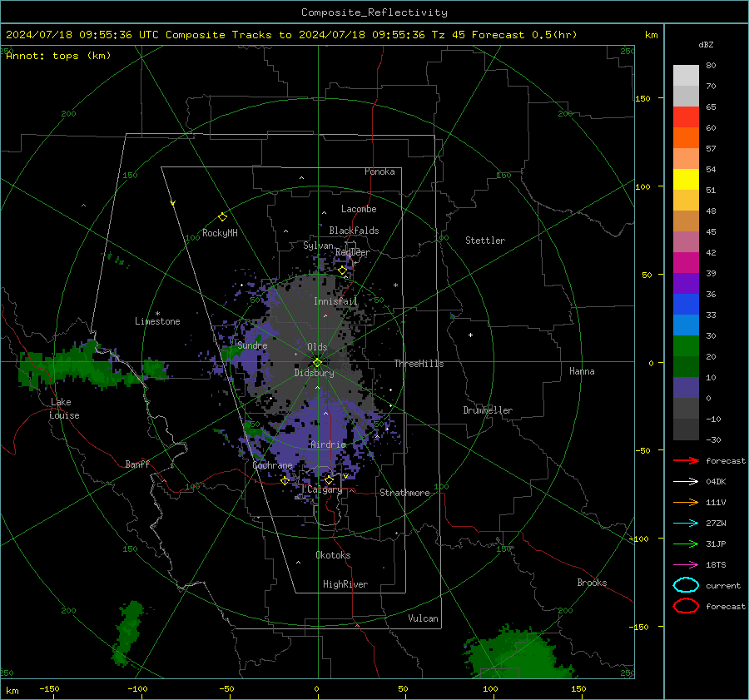Click the Limestone label

[157, 321]
